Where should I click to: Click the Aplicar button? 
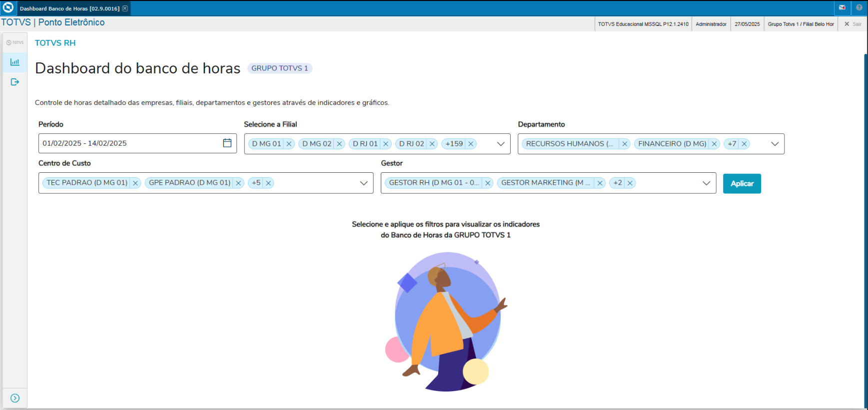point(742,184)
